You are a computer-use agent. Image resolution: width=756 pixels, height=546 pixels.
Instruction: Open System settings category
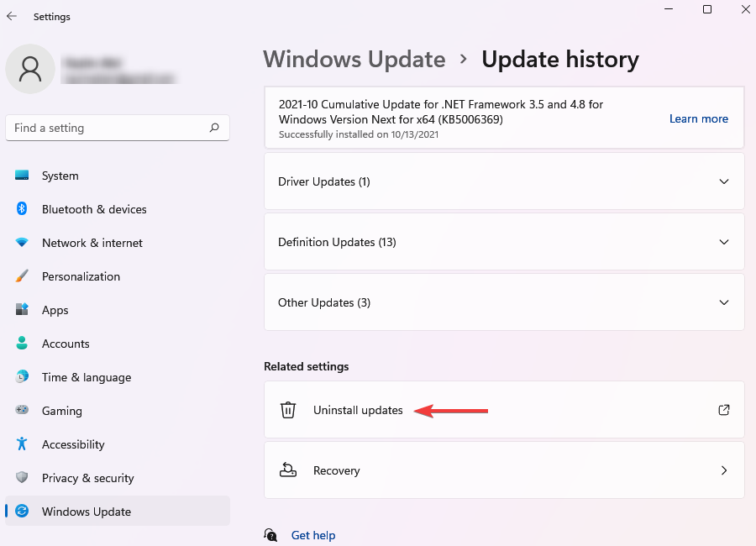(117, 176)
